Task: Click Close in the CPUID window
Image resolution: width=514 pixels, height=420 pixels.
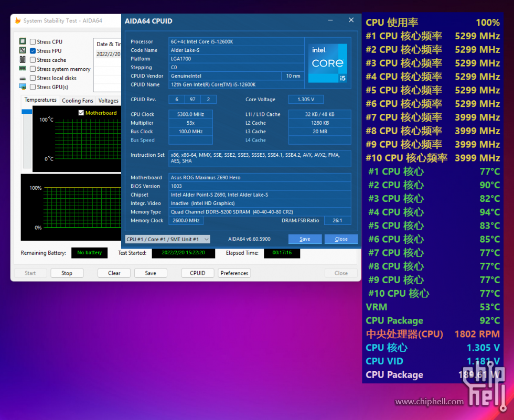Action: pyautogui.click(x=341, y=239)
